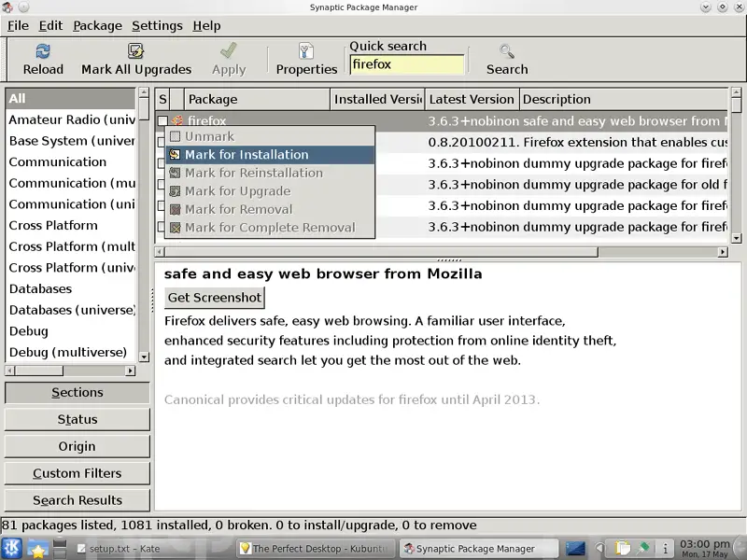Open the File menu
The image size is (747, 560).
[18, 26]
